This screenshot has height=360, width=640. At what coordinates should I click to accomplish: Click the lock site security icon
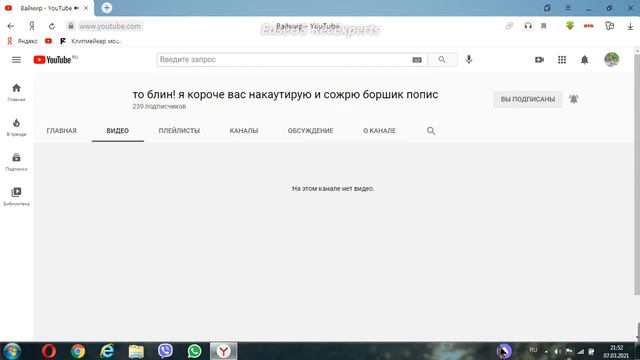(71, 26)
